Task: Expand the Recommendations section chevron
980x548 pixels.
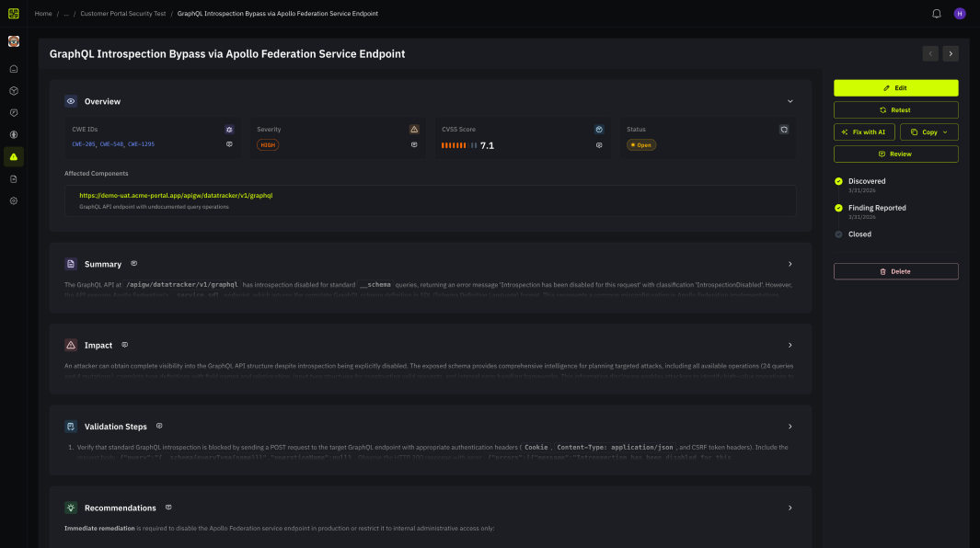Action: tap(790, 508)
